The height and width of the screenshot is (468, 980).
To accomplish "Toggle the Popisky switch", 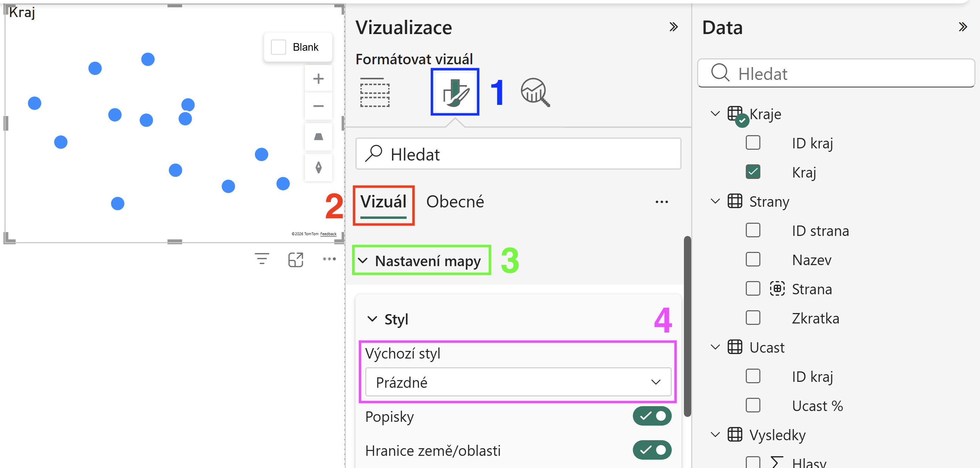I will (x=652, y=416).
